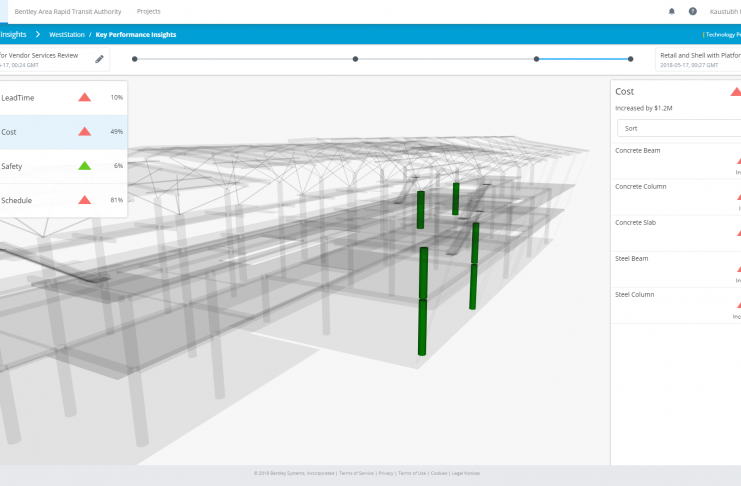
Task: Open the Sort dropdown
Action: point(677,128)
